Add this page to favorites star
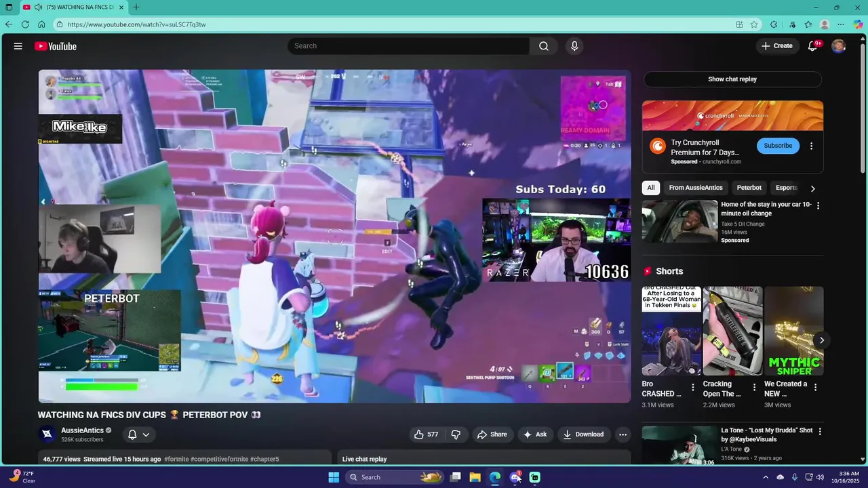Image resolution: width=868 pixels, height=488 pixels. 754,24
